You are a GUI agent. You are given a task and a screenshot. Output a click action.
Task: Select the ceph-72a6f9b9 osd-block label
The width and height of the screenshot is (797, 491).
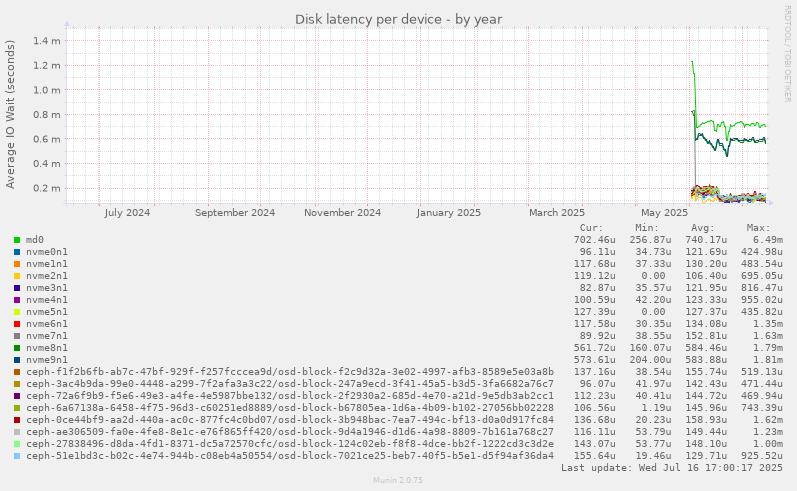(x=290, y=396)
